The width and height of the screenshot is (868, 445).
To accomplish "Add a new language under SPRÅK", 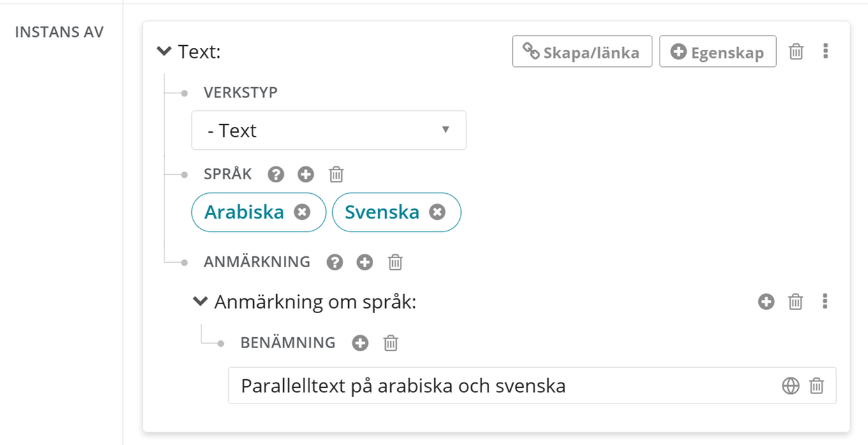I will [306, 174].
